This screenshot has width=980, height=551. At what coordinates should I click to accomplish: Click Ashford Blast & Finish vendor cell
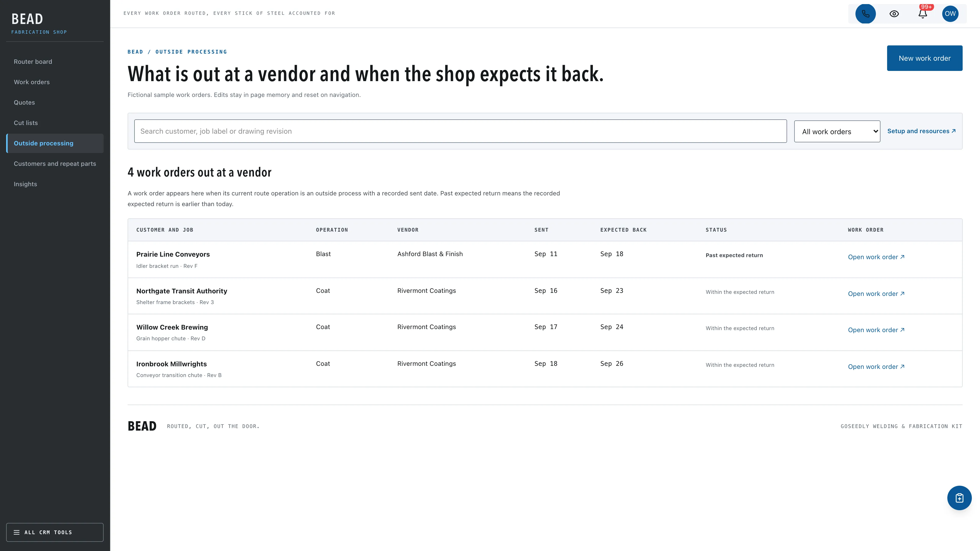coord(430,254)
